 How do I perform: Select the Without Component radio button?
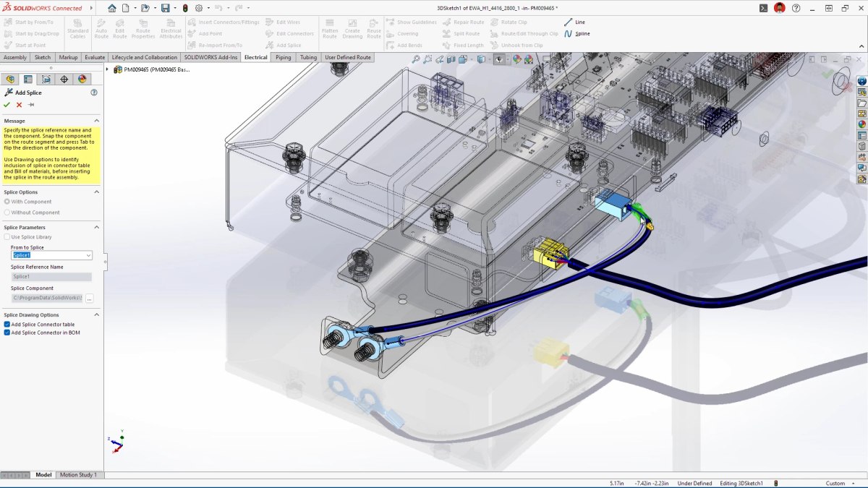7,212
